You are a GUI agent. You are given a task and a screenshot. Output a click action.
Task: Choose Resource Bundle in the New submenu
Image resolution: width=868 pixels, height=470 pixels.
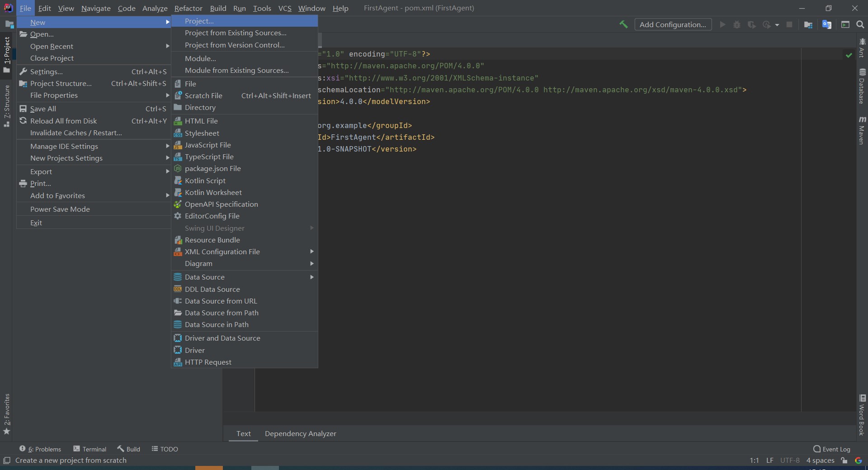[245, 240]
